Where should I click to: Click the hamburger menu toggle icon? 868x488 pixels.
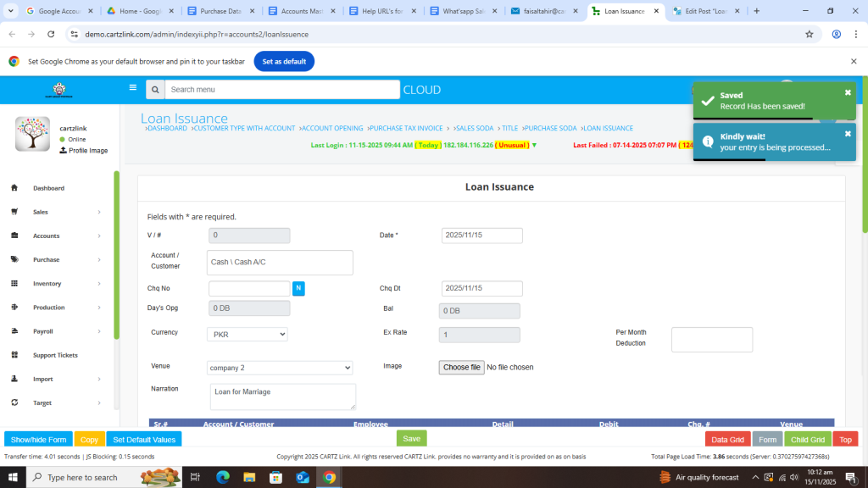coord(132,87)
